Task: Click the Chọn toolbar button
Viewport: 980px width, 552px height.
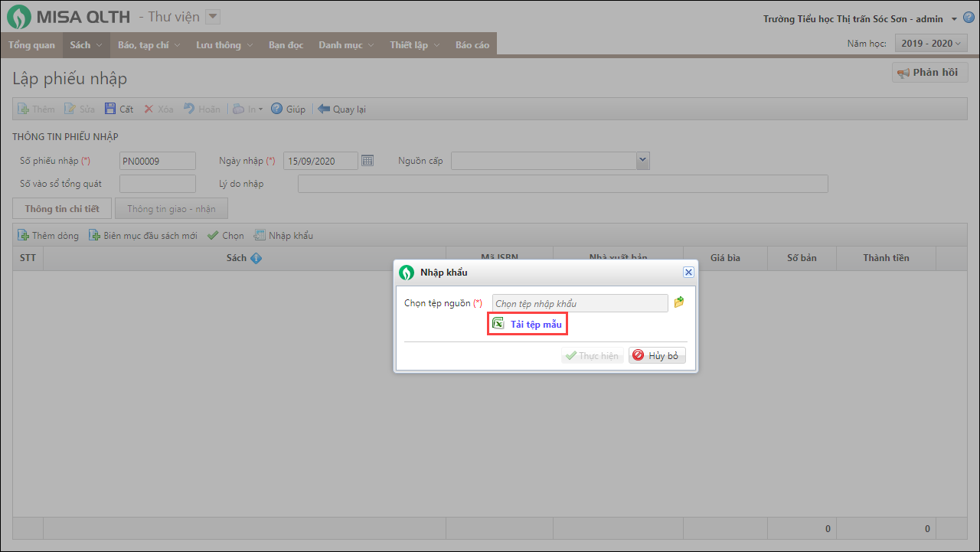Action: 226,235
